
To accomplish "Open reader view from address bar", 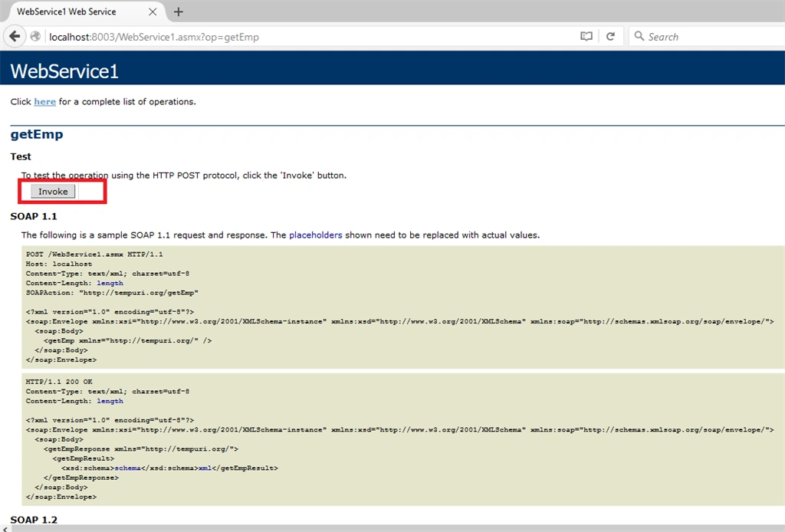I will click(586, 37).
